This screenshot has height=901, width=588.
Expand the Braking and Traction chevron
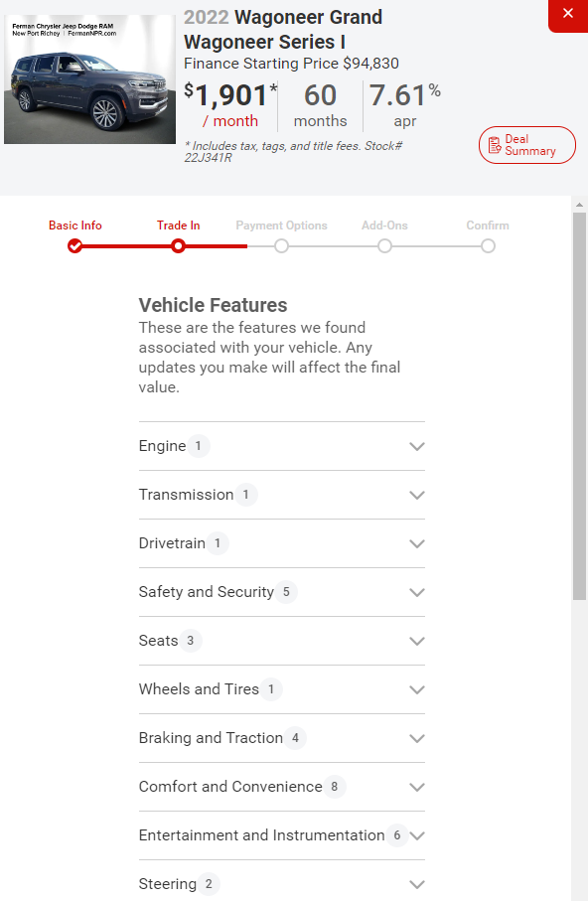pos(417,738)
